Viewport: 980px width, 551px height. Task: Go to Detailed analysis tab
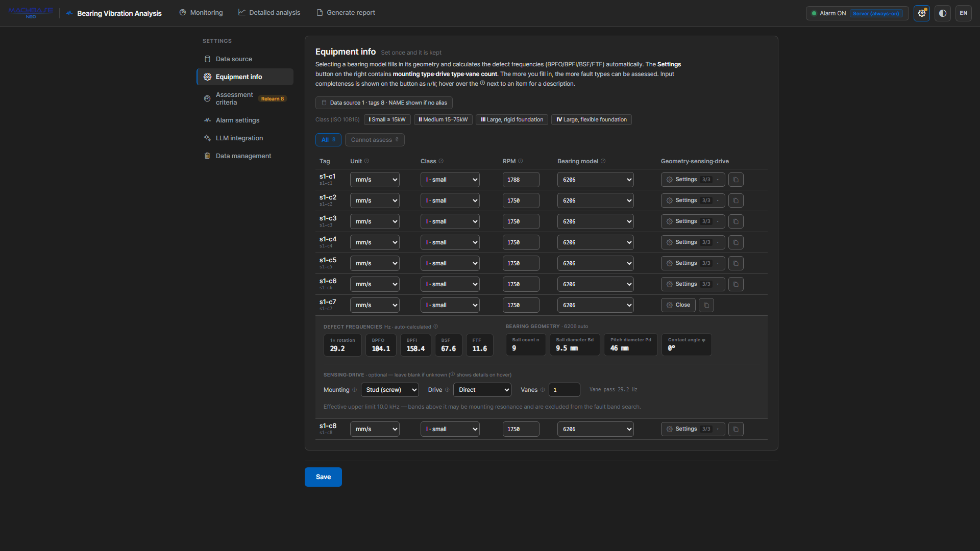click(269, 13)
